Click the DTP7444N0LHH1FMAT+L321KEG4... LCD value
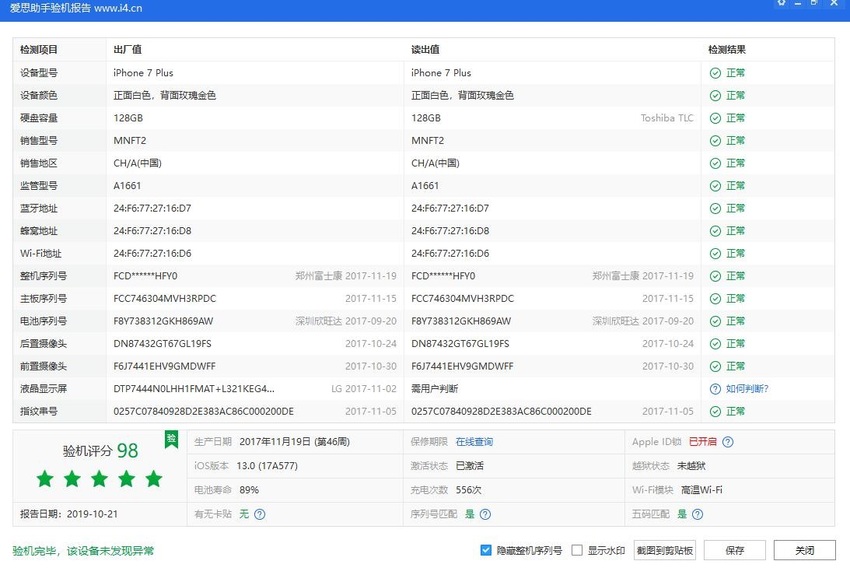This screenshot has width=850, height=575. [x=194, y=389]
